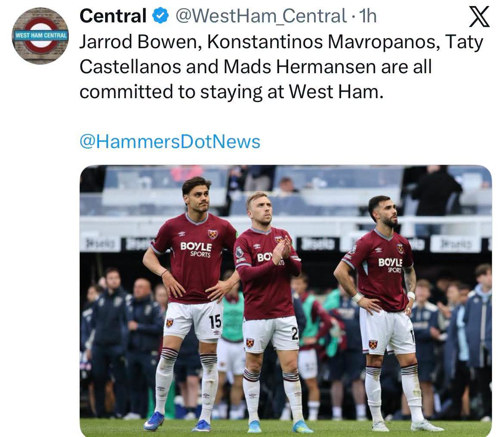Click Boyle Sports logo on left player's shirt

196,250
